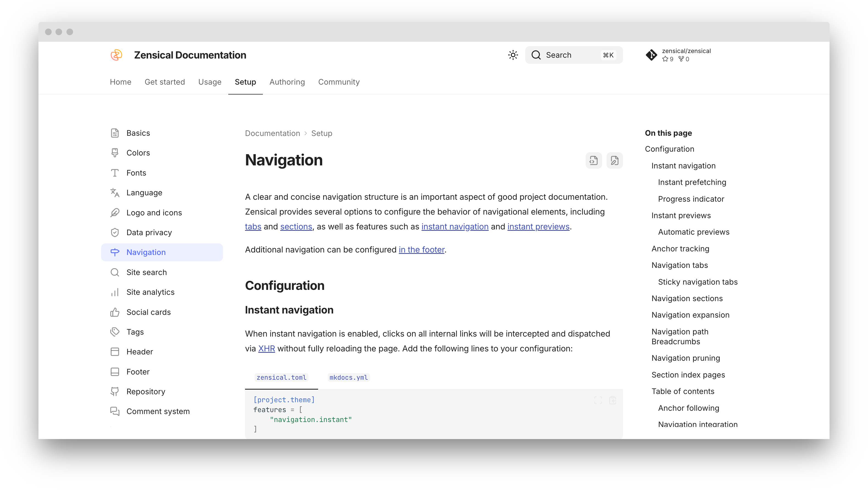Open Site search in left sidebar
The width and height of the screenshot is (868, 494).
(146, 273)
